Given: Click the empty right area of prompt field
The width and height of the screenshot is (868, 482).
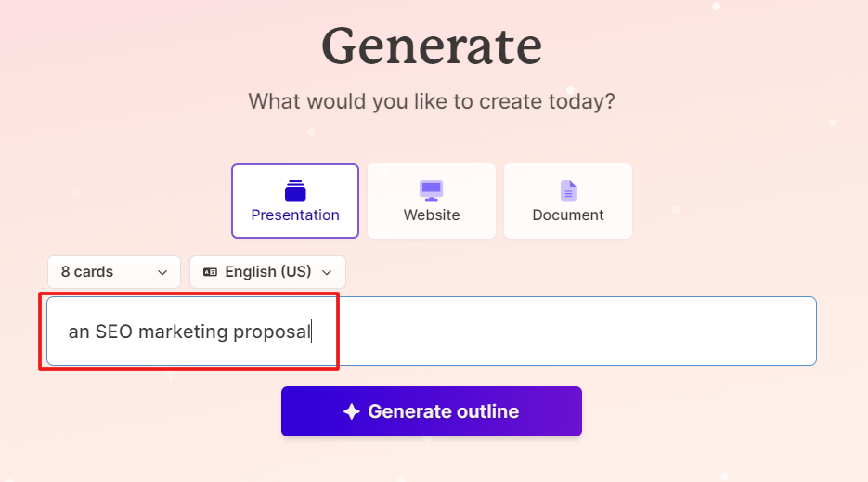Looking at the screenshot, I should click(564, 332).
